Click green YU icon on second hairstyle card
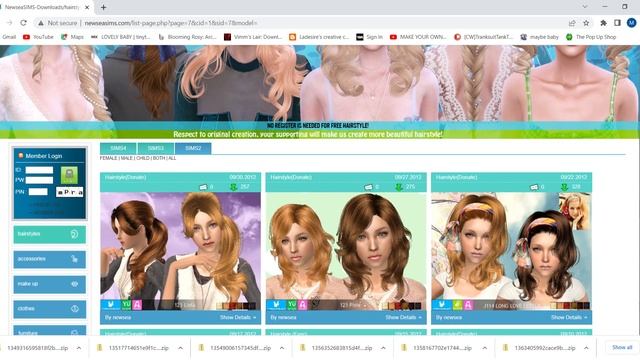 [x=292, y=305]
